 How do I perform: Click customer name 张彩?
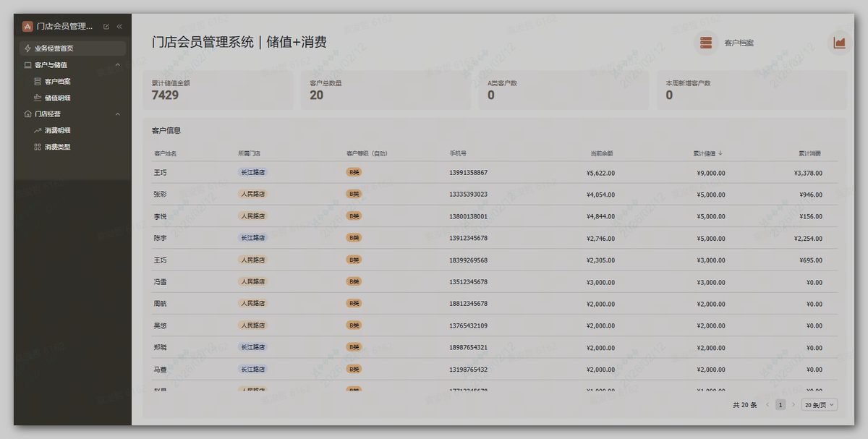(160, 195)
